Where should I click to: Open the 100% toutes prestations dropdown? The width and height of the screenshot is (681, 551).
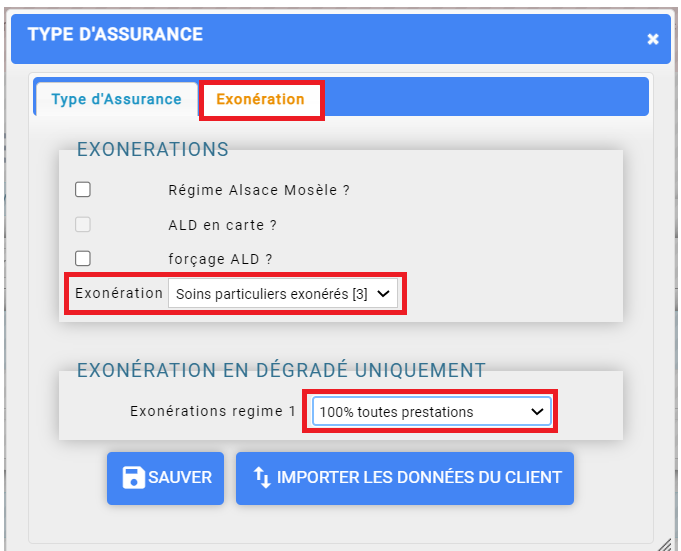click(x=432, y=411)
